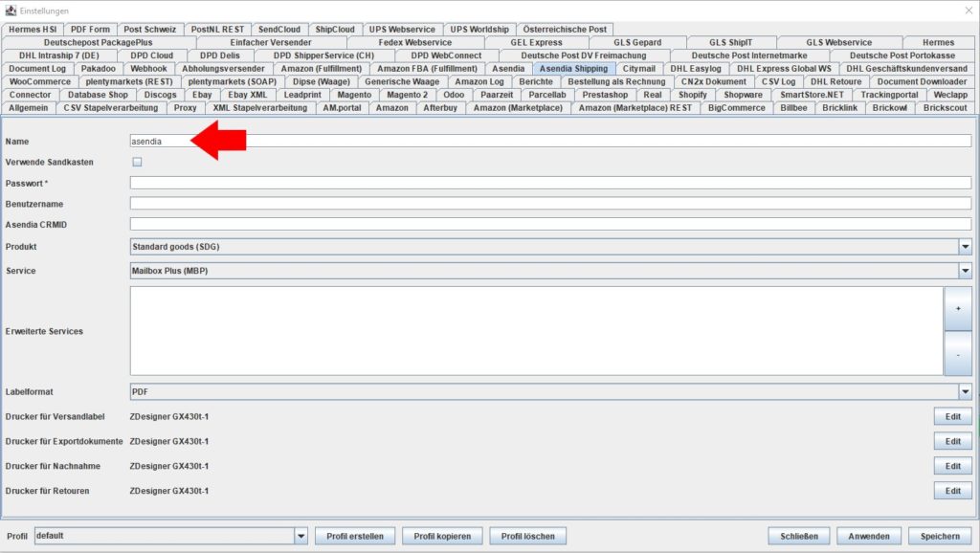Select the Österreichische Post tab
The height and width of the screenshot is (553, 980).
tap(565, 30)
